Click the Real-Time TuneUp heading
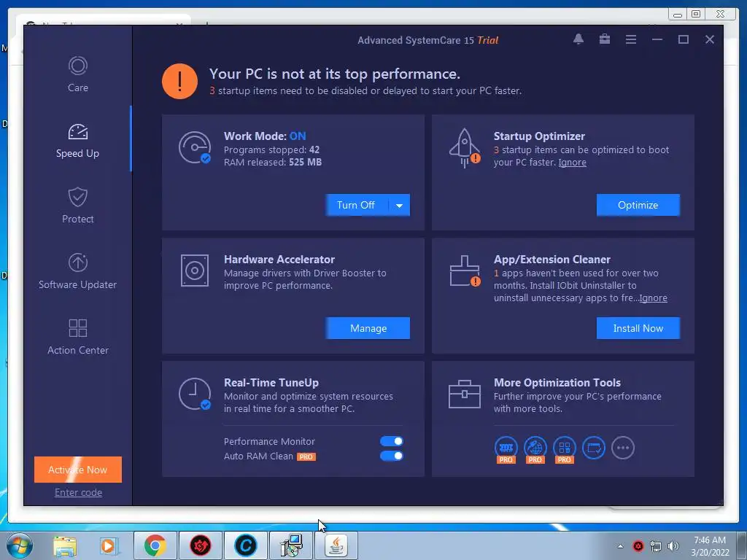Image resolution: width=747 pixels, height=560 pixels. (271, 383)
